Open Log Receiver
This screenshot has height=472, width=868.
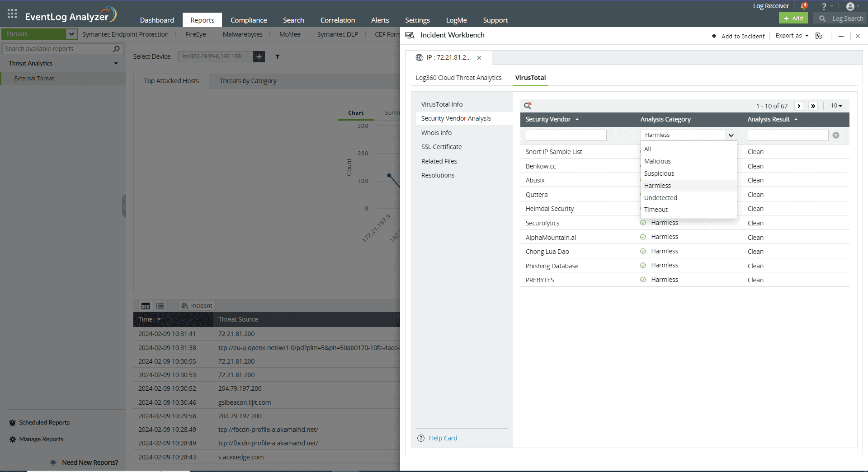coord(771,6)
